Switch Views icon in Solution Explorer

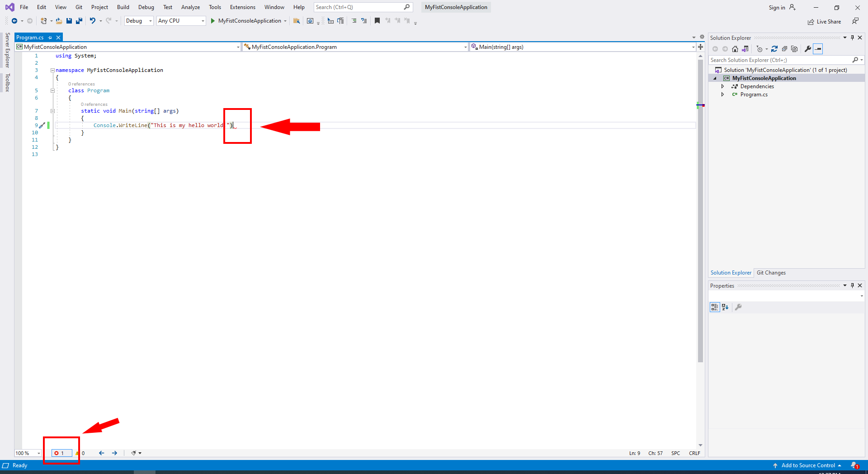[745, 49]
